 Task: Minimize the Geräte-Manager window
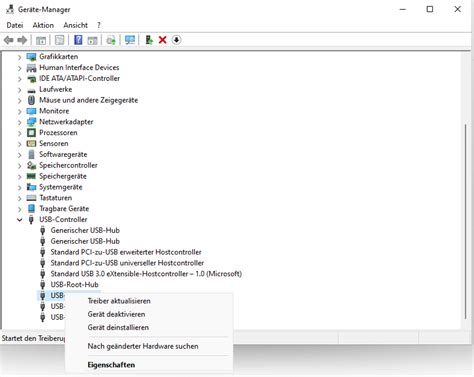point(403,9)
